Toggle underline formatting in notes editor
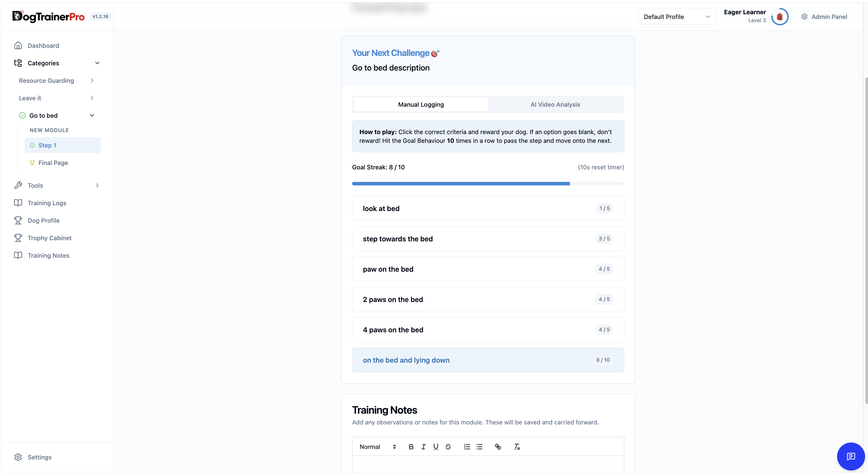Viewport: 868px width, 474px height. point(436,447)
